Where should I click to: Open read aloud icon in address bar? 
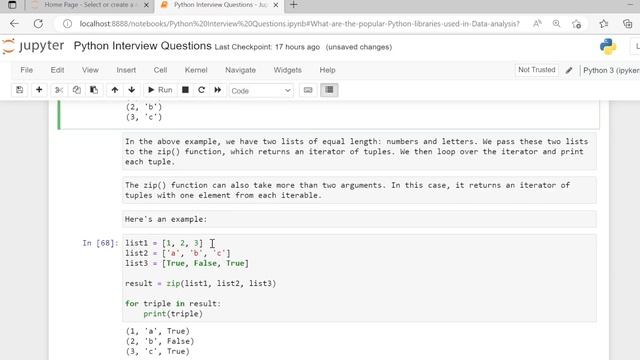point(537,24)
